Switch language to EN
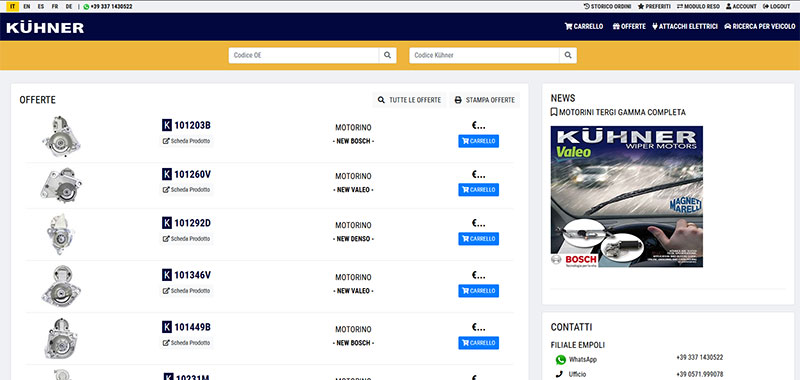The height and width of the screenshot is (380, 800). click(27, 7)
